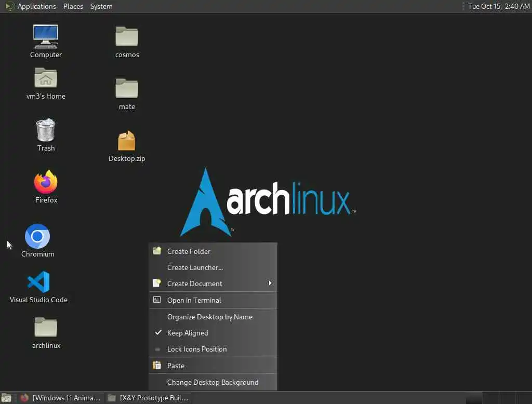Choose Paste from context menu
The width and height of the screenshot is (532, 404).
[213, 366]
